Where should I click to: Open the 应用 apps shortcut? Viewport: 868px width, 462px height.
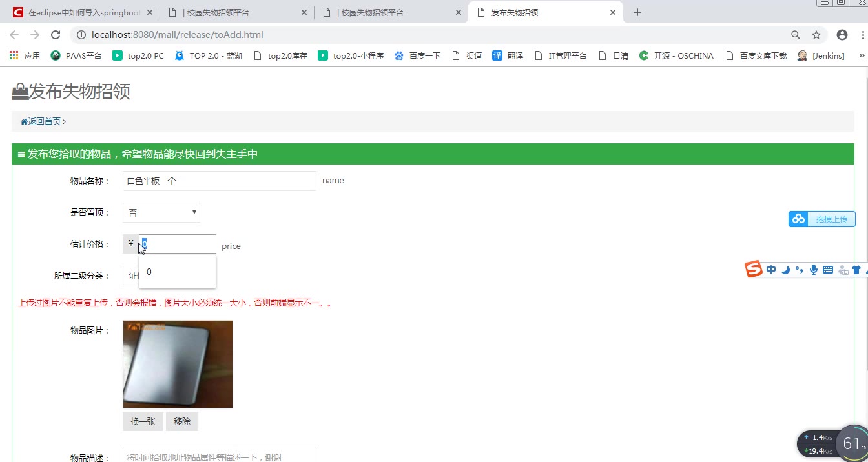[25, 56]
